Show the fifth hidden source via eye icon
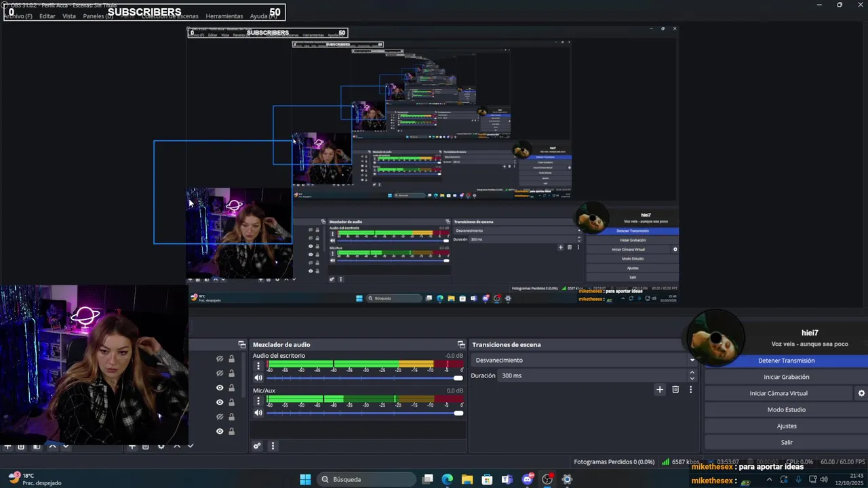Image resolution: width=868 pixels, height=488 pixels. (220, 417)
